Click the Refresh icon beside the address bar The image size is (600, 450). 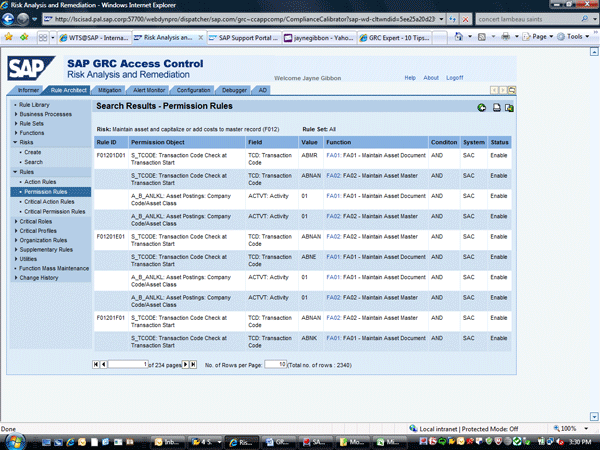[x=453, y=19]
